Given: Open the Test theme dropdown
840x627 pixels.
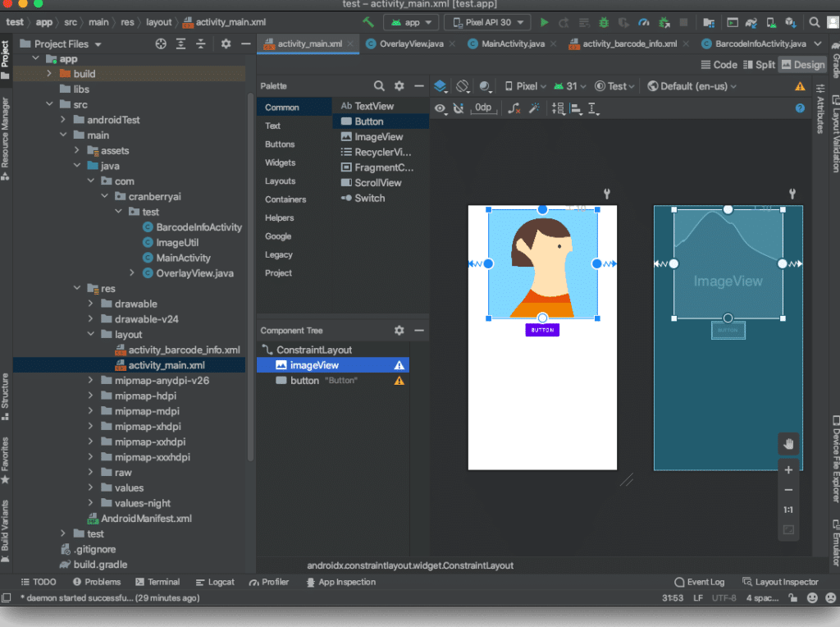Looking at the screenshot, I should pos(615,86).
